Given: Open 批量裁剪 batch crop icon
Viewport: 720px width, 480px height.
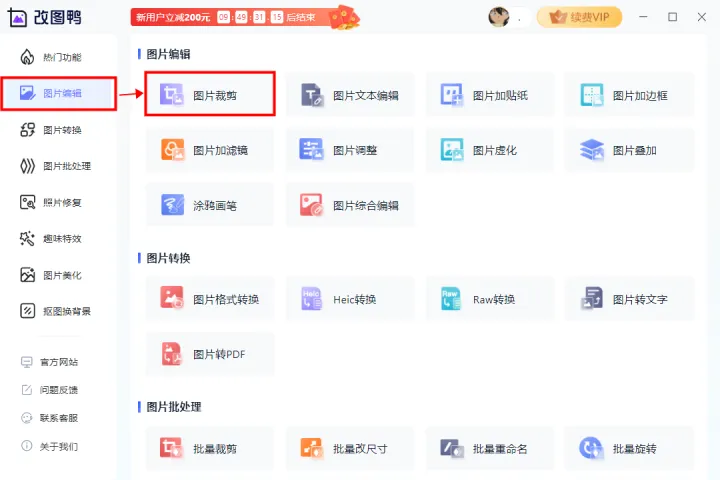Looking at the screenshot, I should tap(171, 448).
